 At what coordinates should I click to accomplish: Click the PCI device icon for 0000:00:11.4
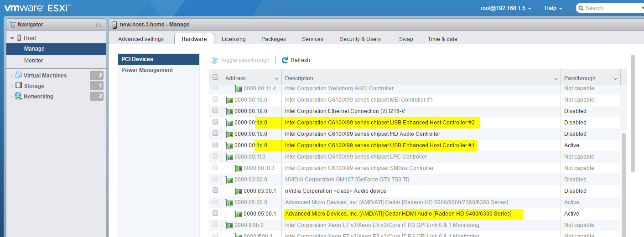point(239,88)
